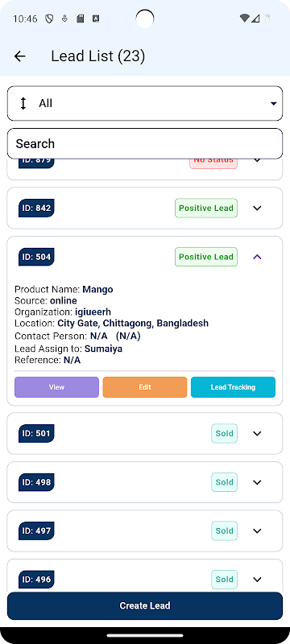The height and width of the screenshot is (644, 290).
Task: Tap the ID: 498 badge
Action: pyautogui.click(x=36, y=482)
